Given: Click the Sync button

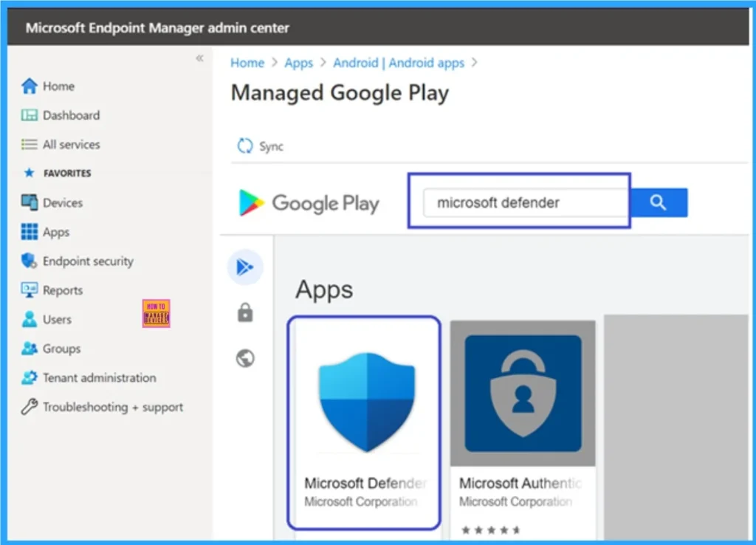Looking at the screenshot, I should click(x=259, y=146).
